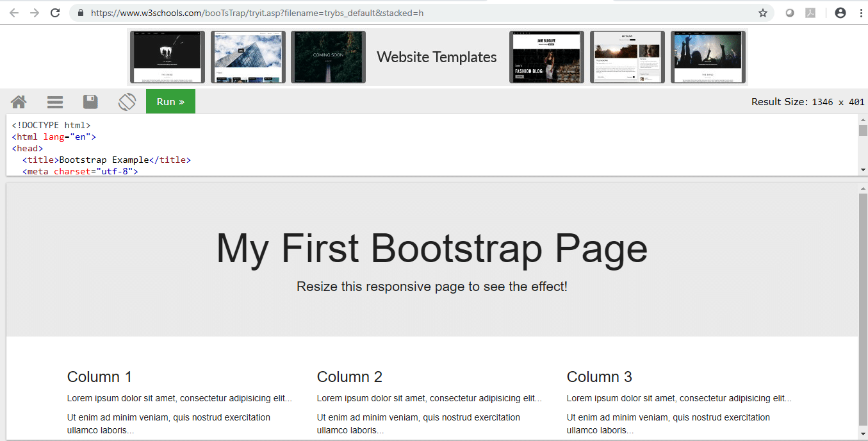Click the site lock security icon
This screenshot has height=441, width=868.
[81, 13]
